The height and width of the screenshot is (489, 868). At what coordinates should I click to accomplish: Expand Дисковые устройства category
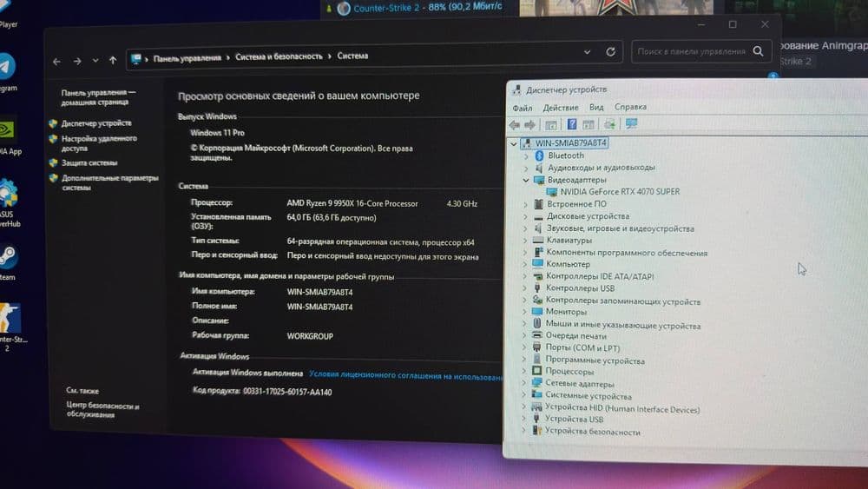(525, 216)
